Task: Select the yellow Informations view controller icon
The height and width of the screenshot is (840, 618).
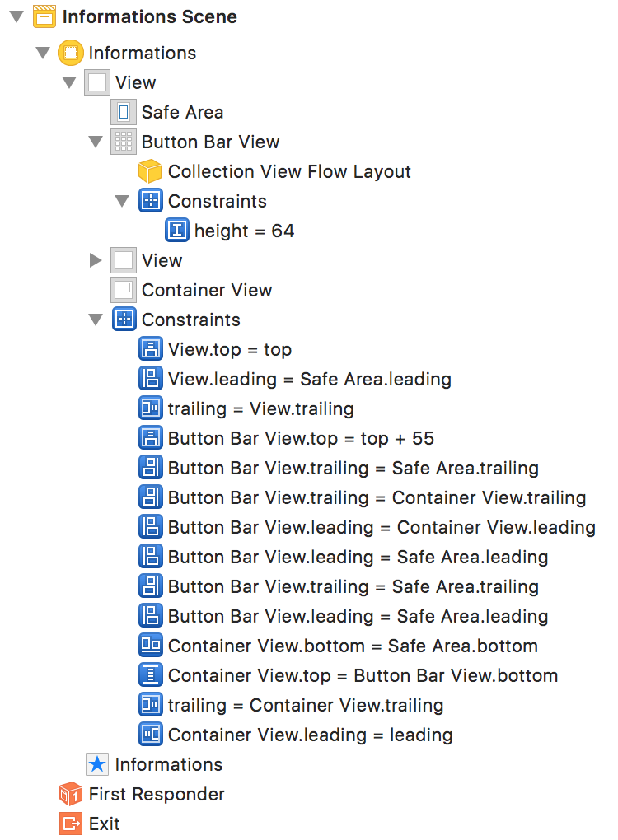Action: [x=71, y=53]
